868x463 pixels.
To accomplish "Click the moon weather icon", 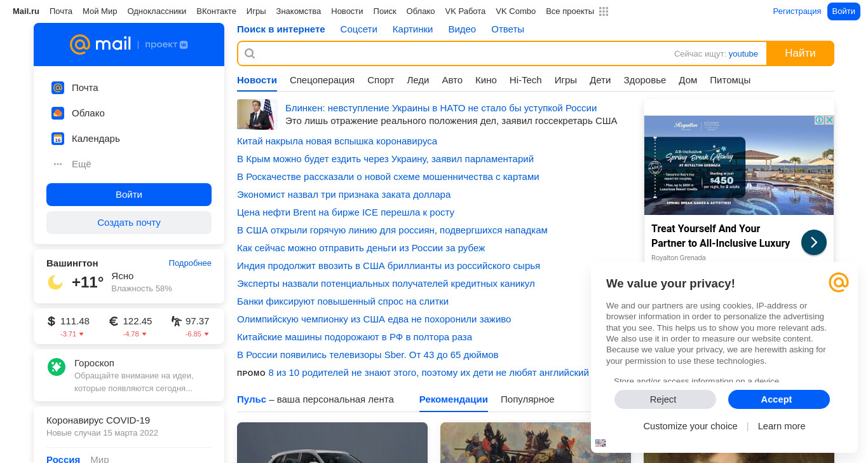I will click(x=55, y=282).
